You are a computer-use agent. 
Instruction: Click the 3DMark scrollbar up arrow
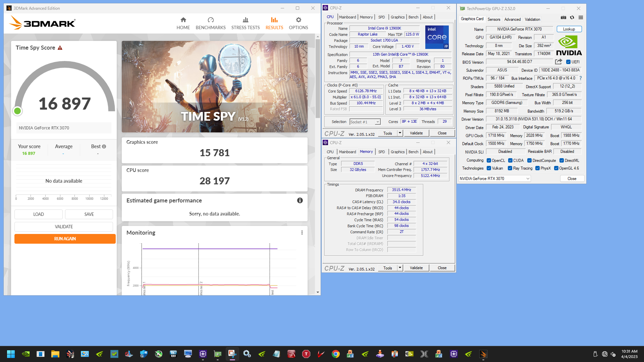point(318,36)
